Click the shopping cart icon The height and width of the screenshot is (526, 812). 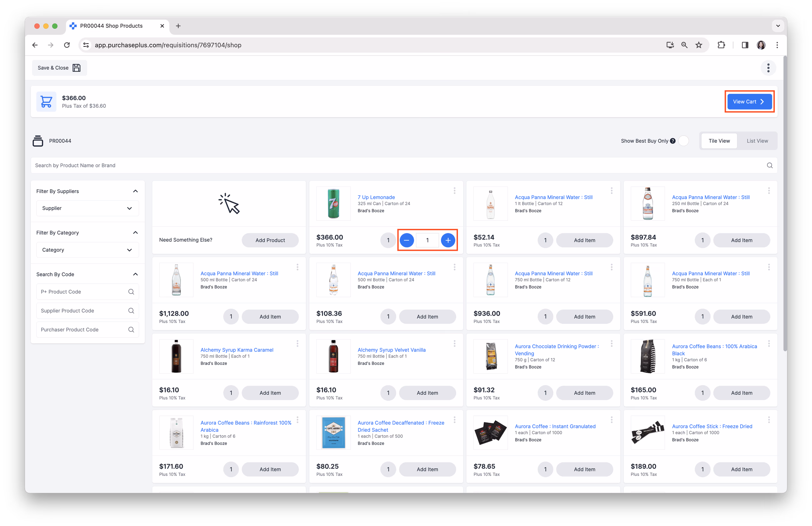[x=47, y=102]
